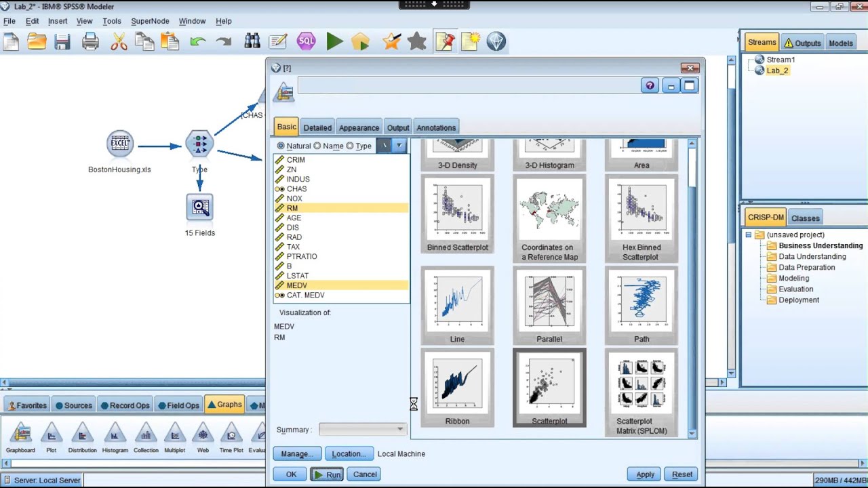Select the CRIM field in the list

pos(341,160)
